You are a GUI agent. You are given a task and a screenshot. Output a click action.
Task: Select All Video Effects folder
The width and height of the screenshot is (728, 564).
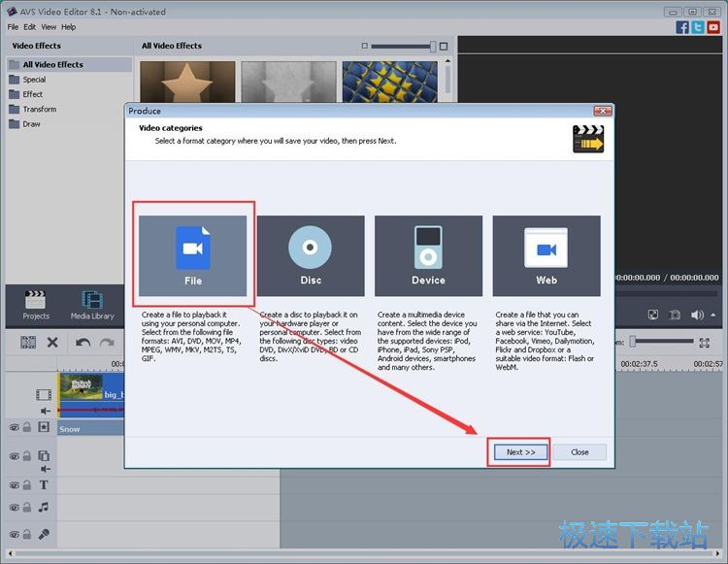(x=69, y=64)
